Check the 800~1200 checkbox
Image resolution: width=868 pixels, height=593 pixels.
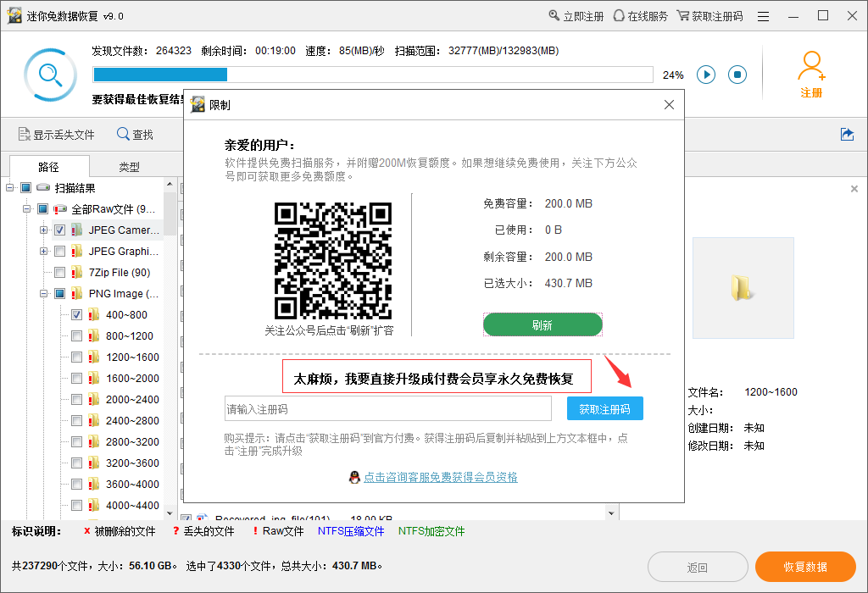[x=77, y=335]
